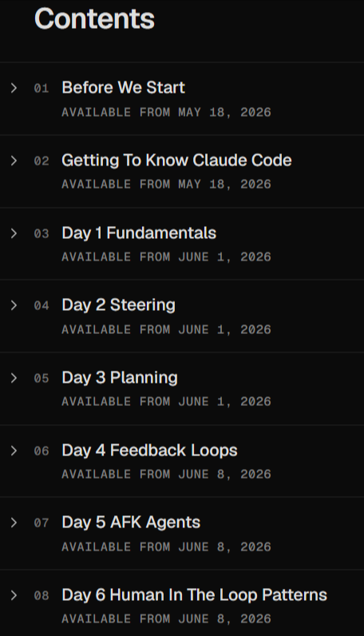The image size is (364, 636).
Task: Click chevron beside Day 1 Fundamentals
Action: tap(14, 233)
